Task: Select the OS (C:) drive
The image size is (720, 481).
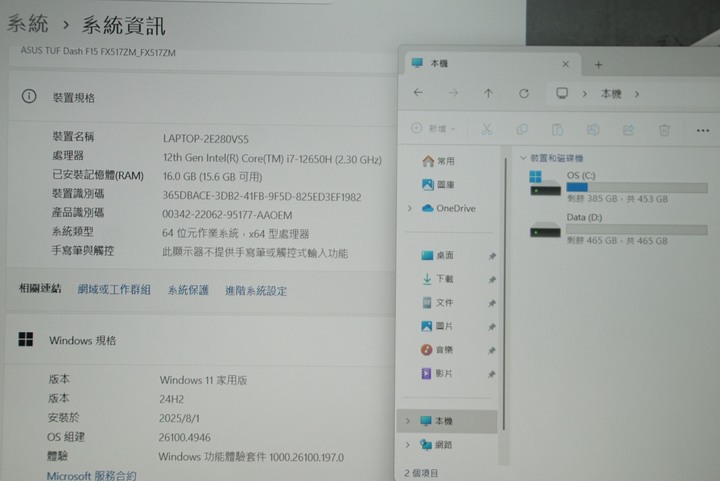Action: pyautogui.click(x=618, y=187)
